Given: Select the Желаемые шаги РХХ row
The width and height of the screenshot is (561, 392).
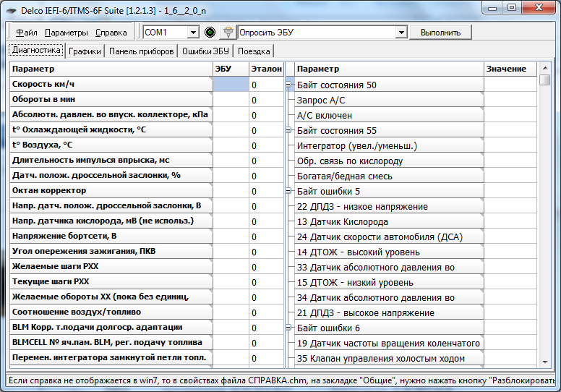Looking at the screenshot, I should coord(111,267).
